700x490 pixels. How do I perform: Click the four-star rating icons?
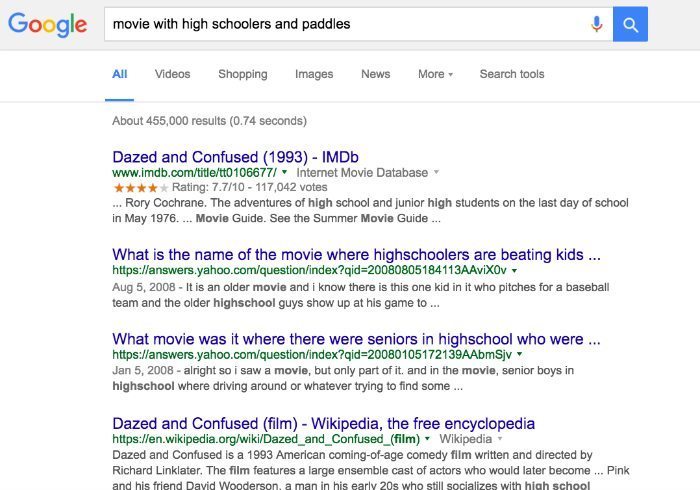pos(141,187)
